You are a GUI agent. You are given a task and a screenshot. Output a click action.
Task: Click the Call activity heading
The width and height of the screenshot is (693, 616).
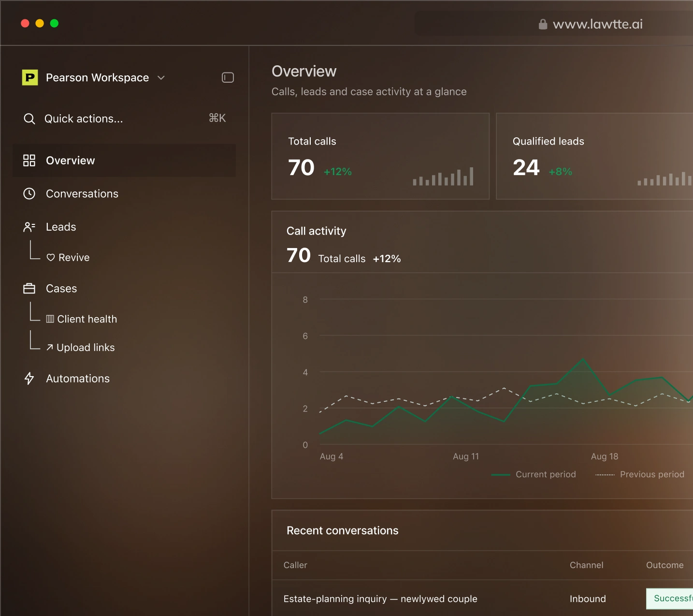pos(317,231)
